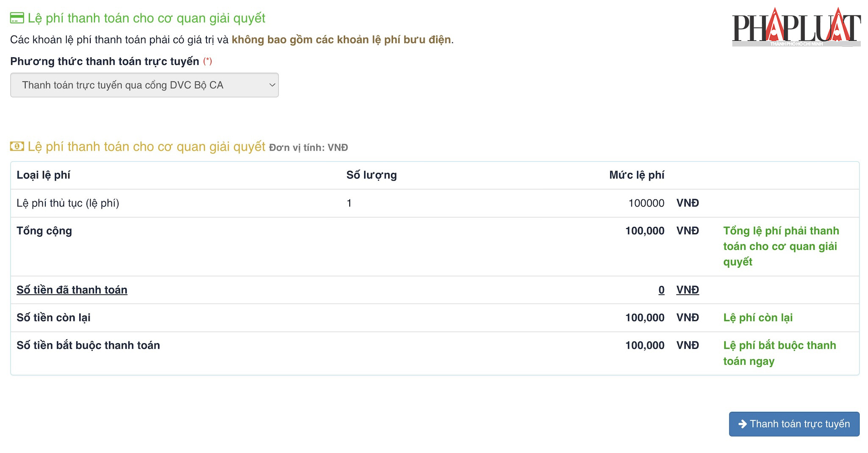The image size is (868, 453).
Task: Click the Số lượng column header
Action: tap(371, 175)
